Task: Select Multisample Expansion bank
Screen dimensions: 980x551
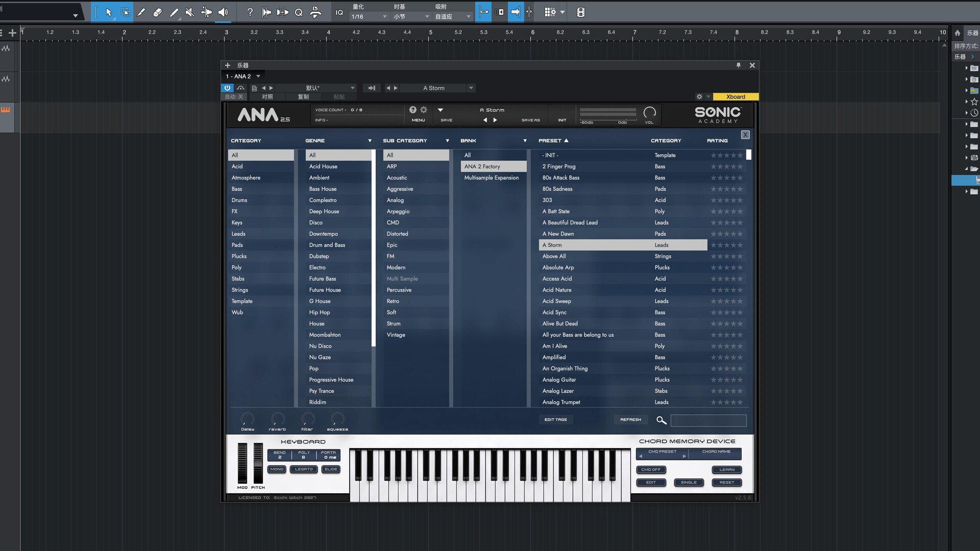Action: 493,178
